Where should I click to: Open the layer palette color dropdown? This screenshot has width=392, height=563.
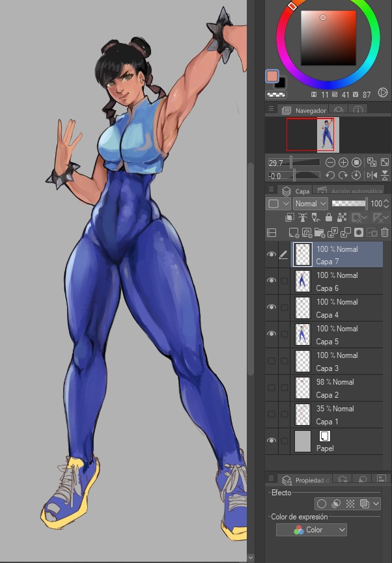click(279, 204)
